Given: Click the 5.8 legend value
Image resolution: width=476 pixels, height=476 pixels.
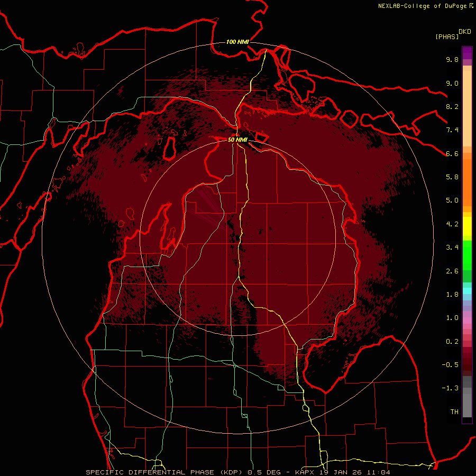Looking at the screenshot, I should coord(452,177).
